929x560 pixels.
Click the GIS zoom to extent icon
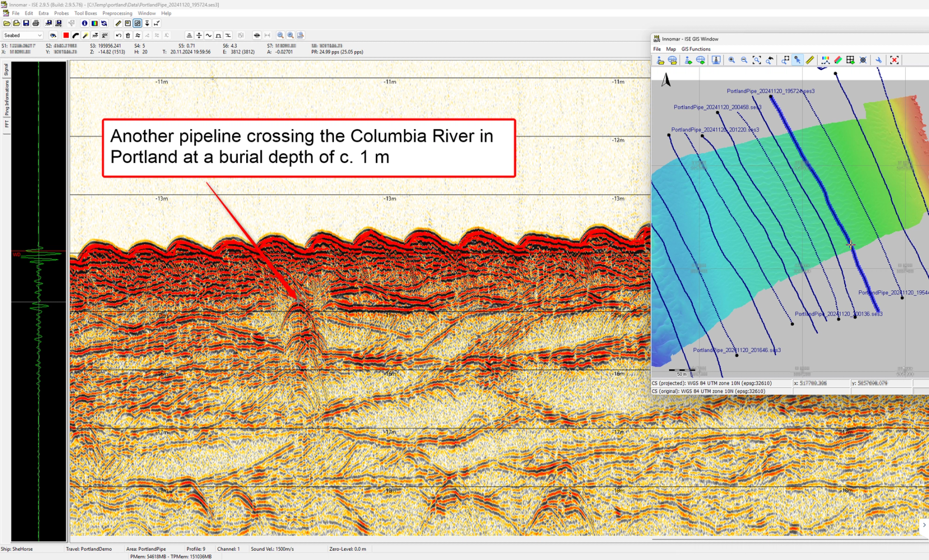click(x=757, y=60)
